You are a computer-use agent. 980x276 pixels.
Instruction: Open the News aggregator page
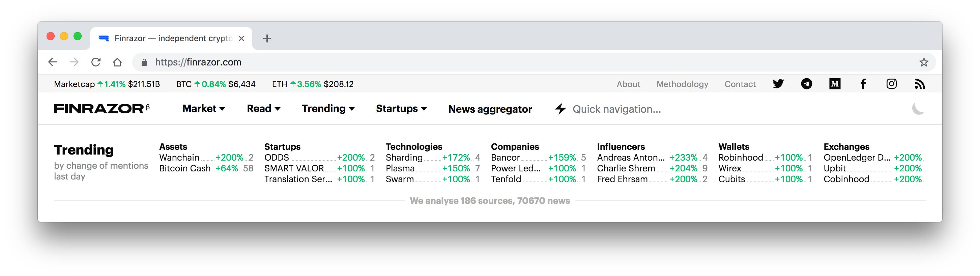[490, 109]
